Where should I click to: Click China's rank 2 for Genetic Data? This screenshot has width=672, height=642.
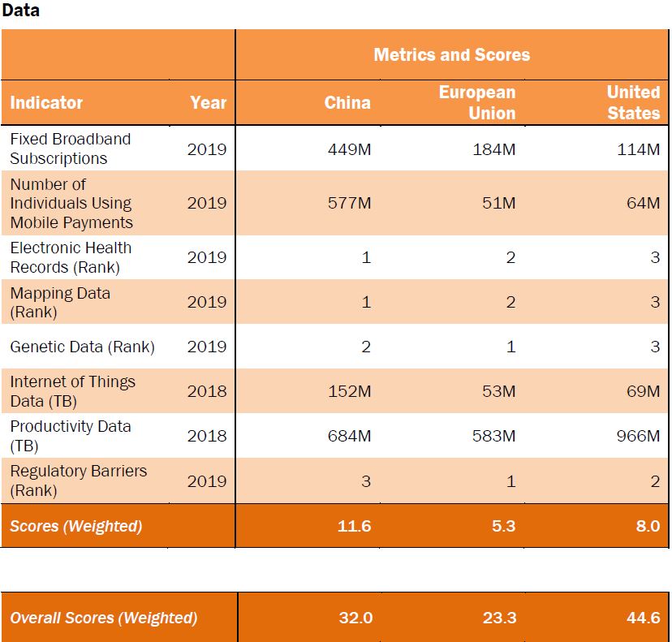366,347
